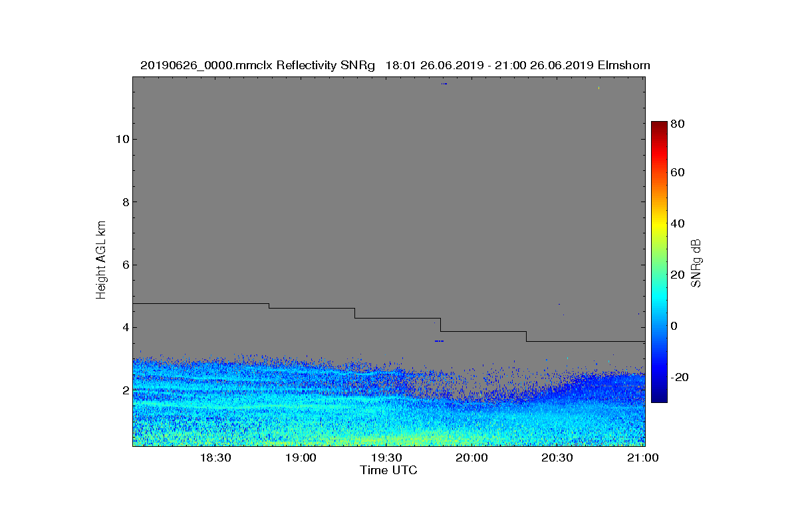
Task: Click the colorbar value 0
Action: click(676, 326)
